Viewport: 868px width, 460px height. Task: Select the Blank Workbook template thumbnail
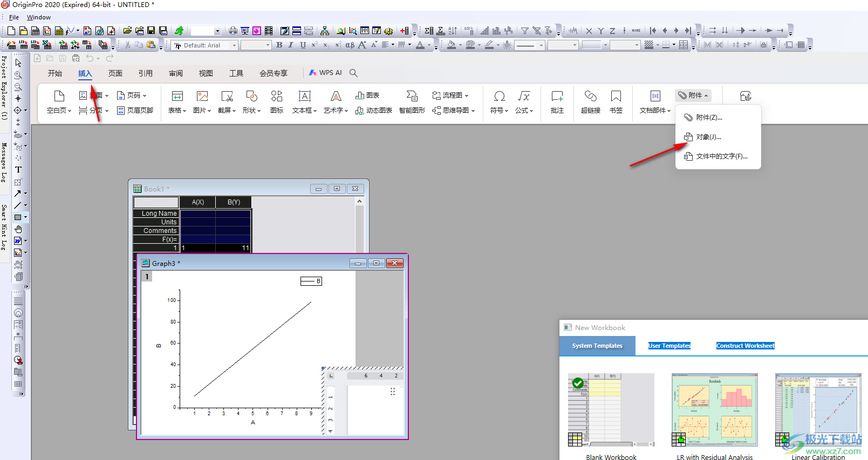611,410
